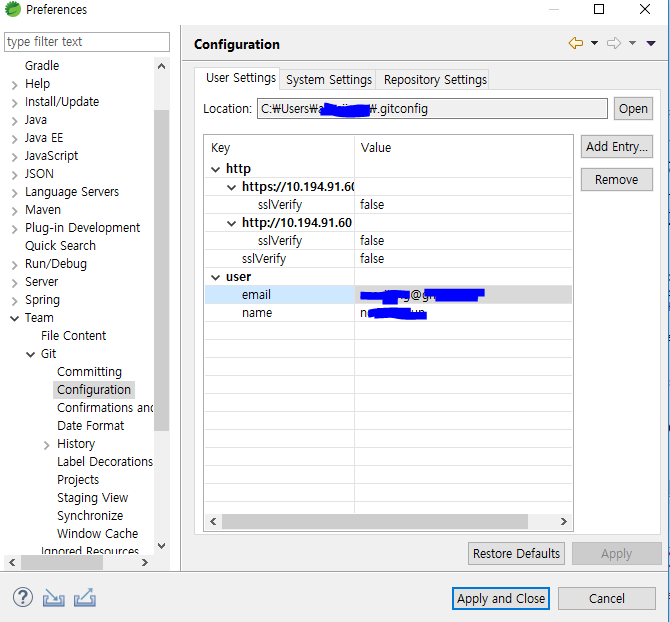Screen dimensions: 670x622
Task: Expand the History tree node
Action: [x=47, y=445]
